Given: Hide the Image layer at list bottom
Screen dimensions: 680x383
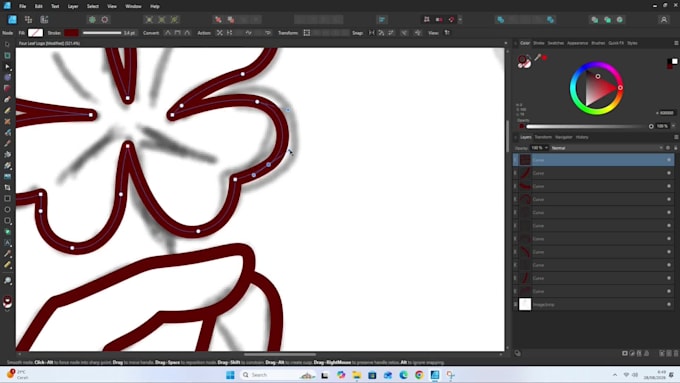Looking at the screenshot, I should [x=669, y=304].
